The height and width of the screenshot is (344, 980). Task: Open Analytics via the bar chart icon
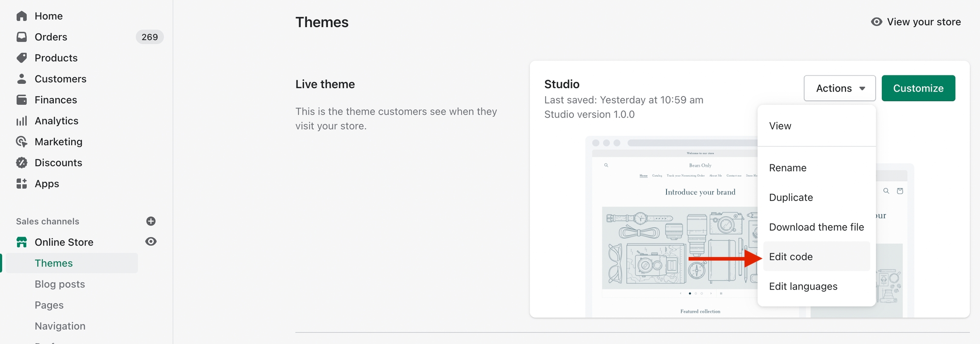[x=22, y=121]
